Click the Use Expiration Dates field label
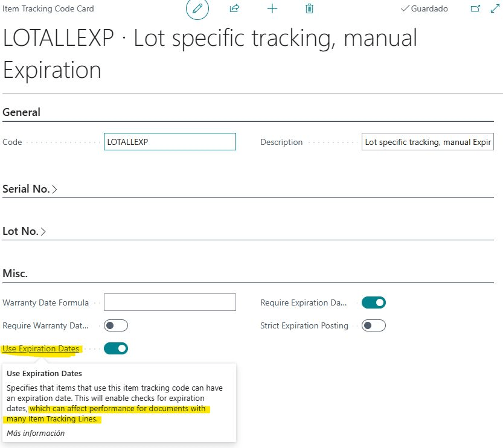Screen dimensions: 503x448 [41, 349]
